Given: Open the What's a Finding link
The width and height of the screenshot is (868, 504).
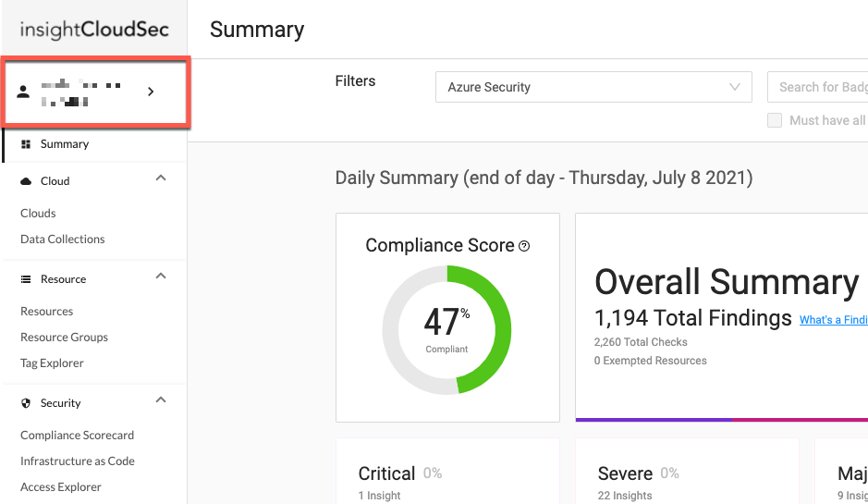Looking at the screenshot, I should click(833, 320).
